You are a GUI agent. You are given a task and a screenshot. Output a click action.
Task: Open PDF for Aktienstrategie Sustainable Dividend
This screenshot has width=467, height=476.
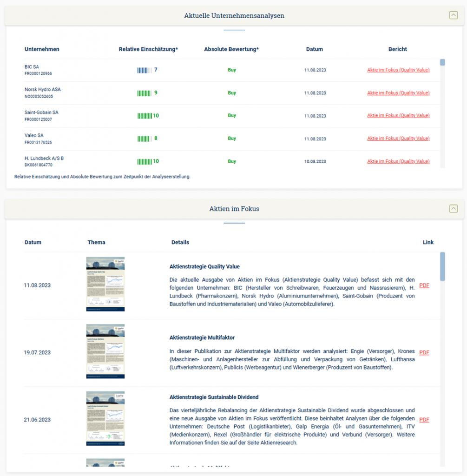pos(424,420)
